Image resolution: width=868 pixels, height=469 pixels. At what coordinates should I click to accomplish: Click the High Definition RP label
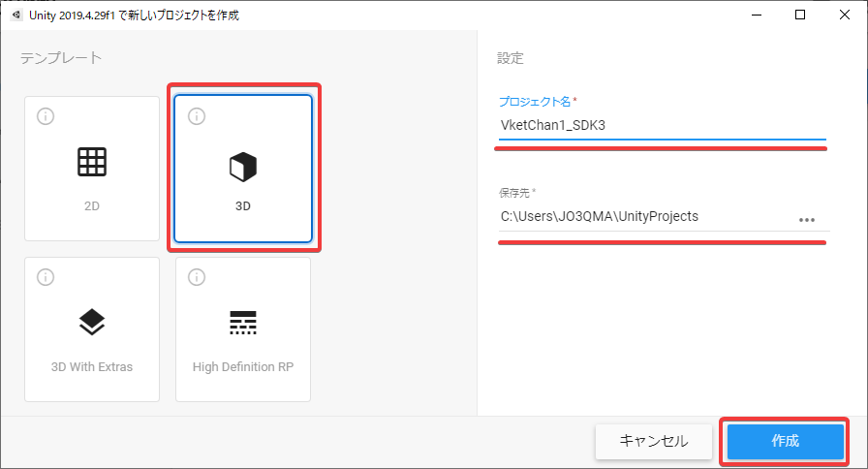tap(243, 366)
